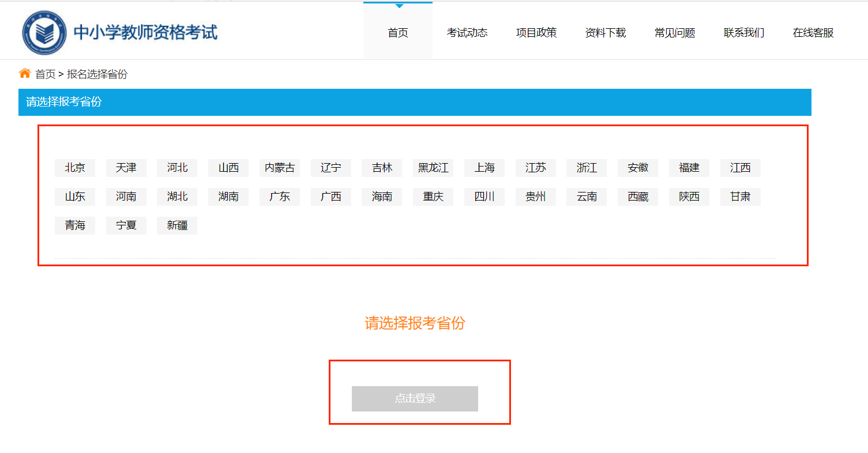This screenshot has height=453, width=868.
Task: Choose 上海 from province list
Action: (x=484, y=168)
